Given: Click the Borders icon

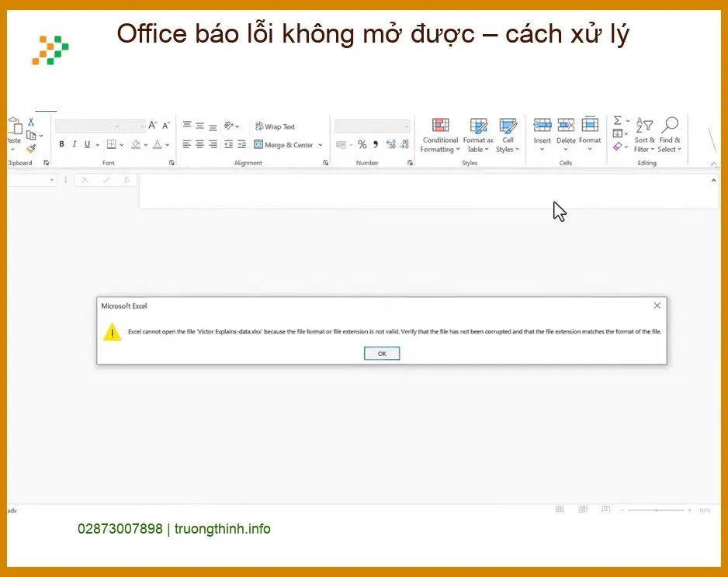Looking at the screenshot, I should (x=112, y=145).
